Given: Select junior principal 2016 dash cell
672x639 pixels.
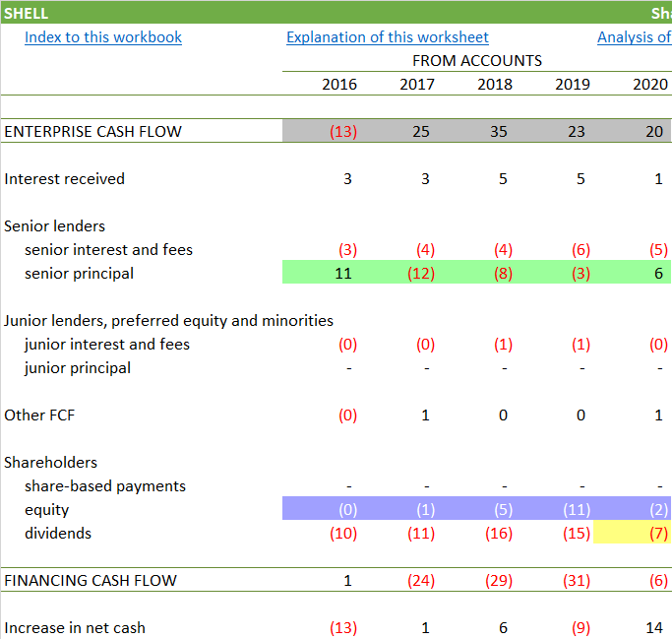Looking at the screenshot, I should click(349, 368).
